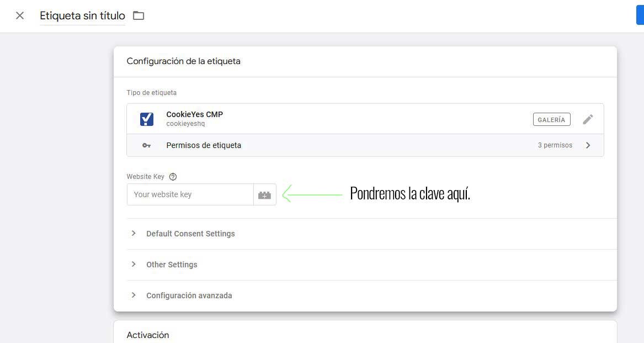Close the untitled tag editor

20,15
